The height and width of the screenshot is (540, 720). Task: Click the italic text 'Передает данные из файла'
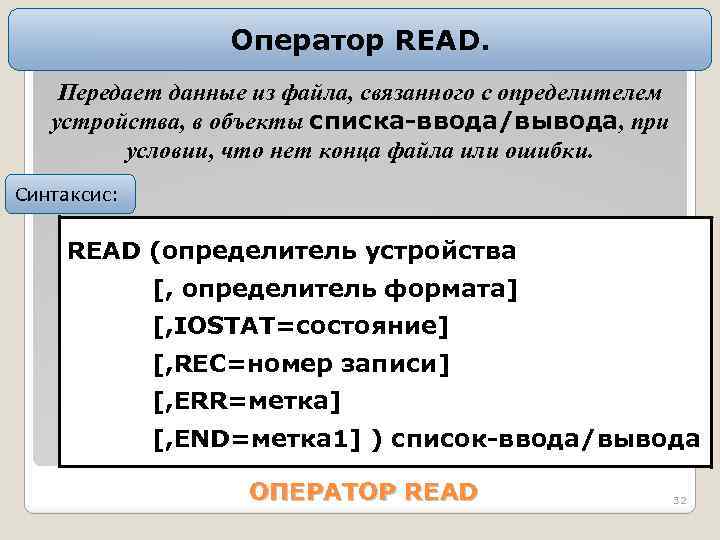click(204, 93)
